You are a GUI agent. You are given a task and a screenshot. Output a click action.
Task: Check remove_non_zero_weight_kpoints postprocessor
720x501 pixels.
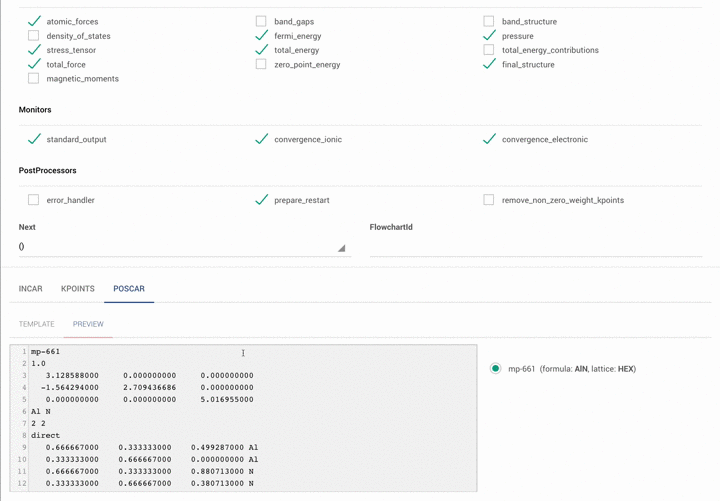point(489,200)
